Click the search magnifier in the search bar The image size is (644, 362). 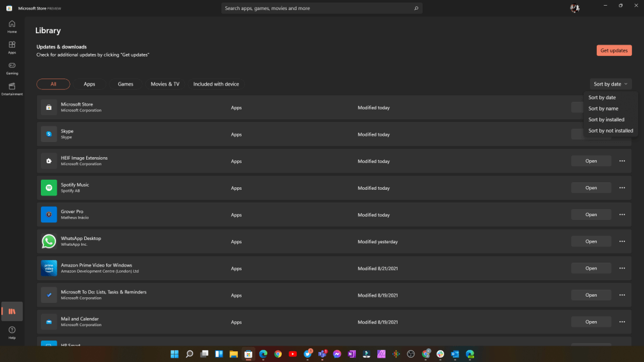click(416, 8)
